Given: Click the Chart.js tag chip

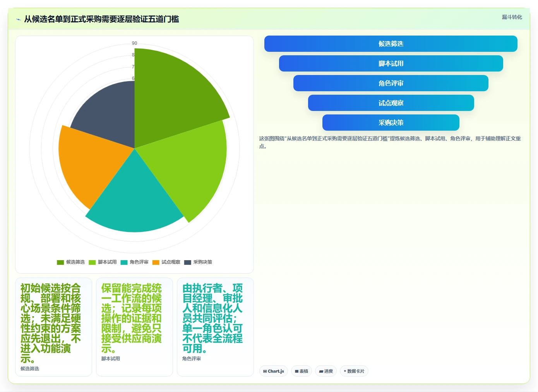Looking at the screenshot, I should [x=274, y=371].
